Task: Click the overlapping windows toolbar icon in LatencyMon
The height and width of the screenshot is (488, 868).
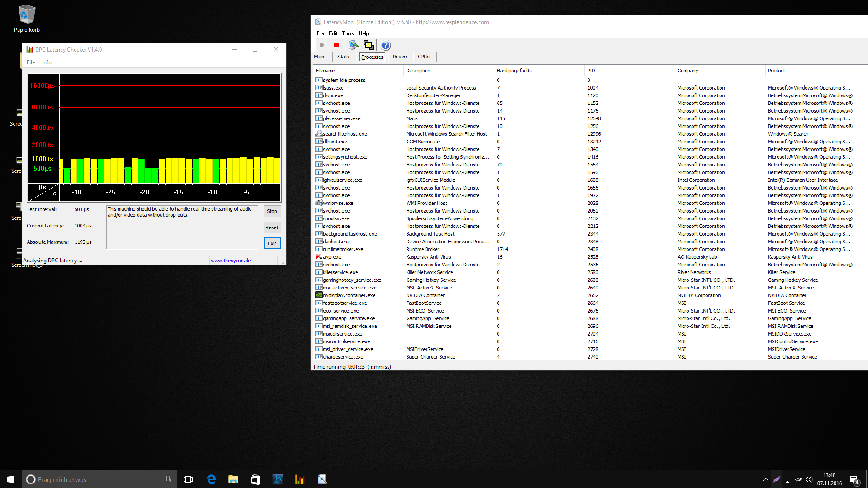Action: pos(369,45)
